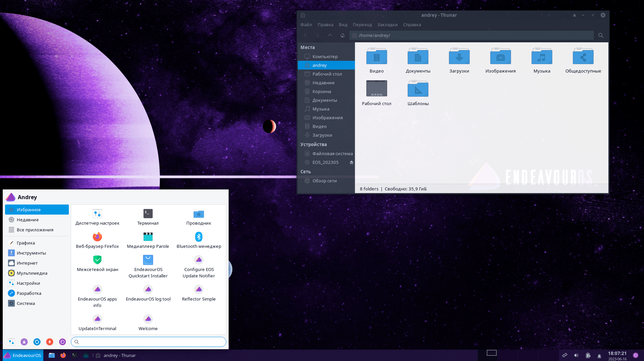Click the home folder toolbar icon
Image resolution: width=644 pixels, height=361 pixels.
pos(342,35)
